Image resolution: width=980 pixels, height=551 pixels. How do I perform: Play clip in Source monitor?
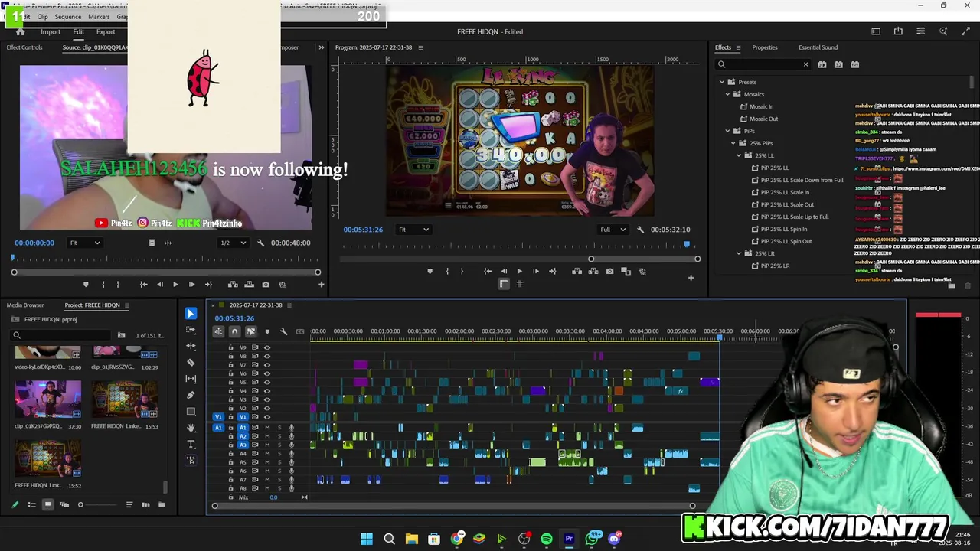175,285
